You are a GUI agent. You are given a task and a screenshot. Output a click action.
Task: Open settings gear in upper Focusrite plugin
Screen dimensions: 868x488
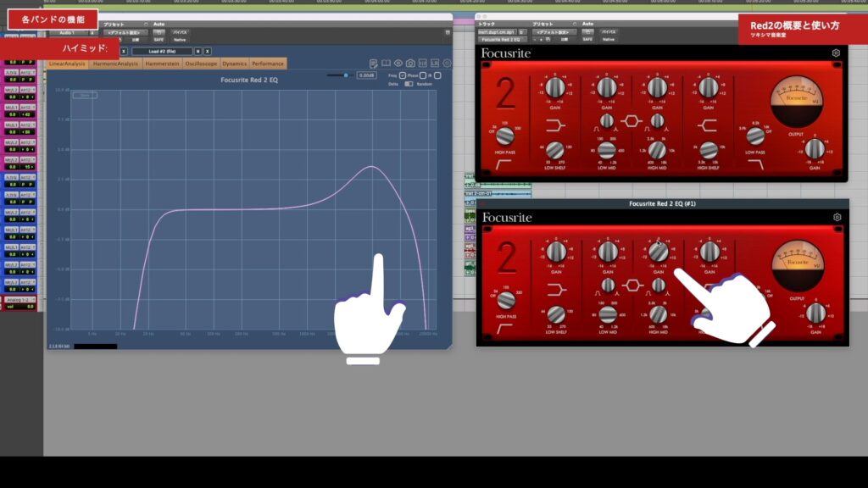coord(836,53)
